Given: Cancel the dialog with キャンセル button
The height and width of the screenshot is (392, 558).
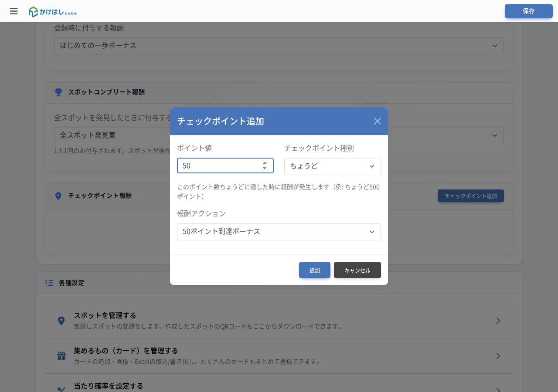Looking at the screenshot, I should [357, 270].
